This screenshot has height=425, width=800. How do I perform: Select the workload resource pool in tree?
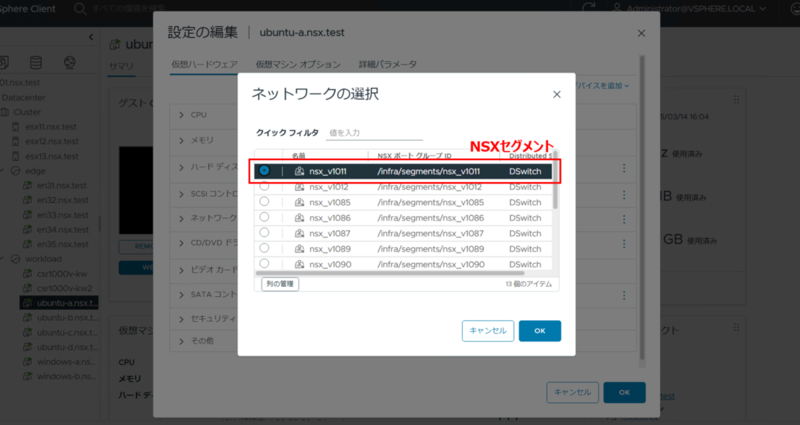pyautogui.click(x=43, y=259)
